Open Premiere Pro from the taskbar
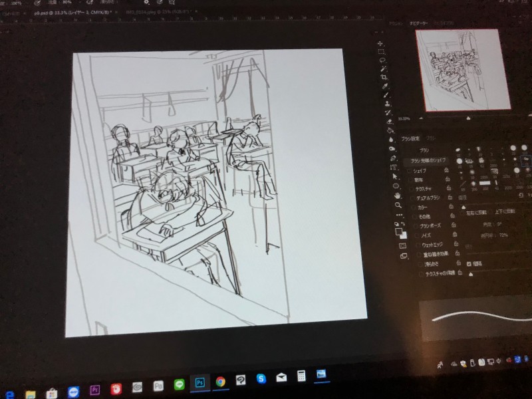532x399 pixels. pos(95,390)
